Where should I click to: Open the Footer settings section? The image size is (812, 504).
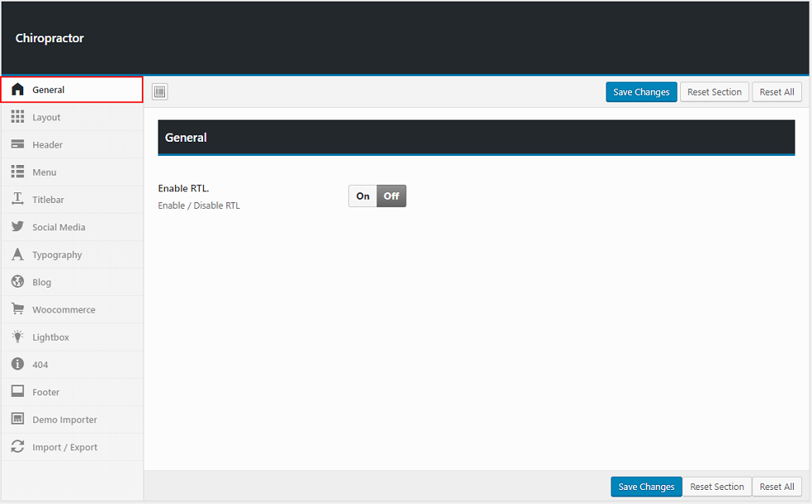(46, 392)
